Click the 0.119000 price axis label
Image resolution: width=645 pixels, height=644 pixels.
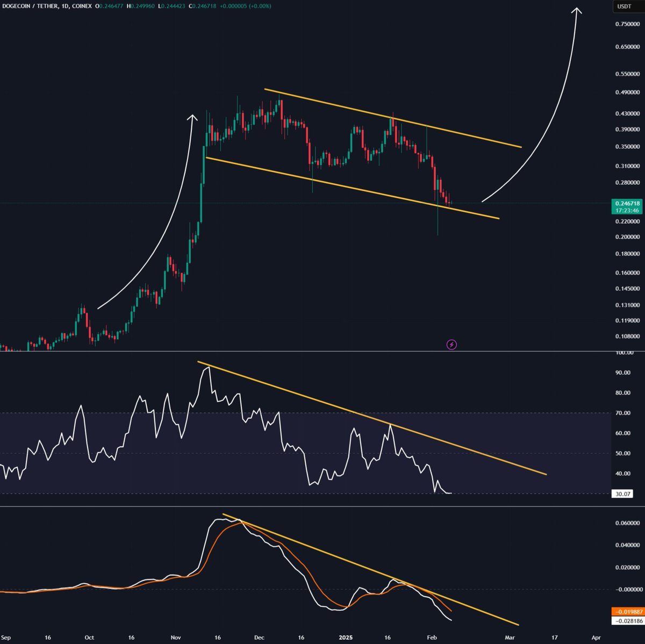[628, 321]
